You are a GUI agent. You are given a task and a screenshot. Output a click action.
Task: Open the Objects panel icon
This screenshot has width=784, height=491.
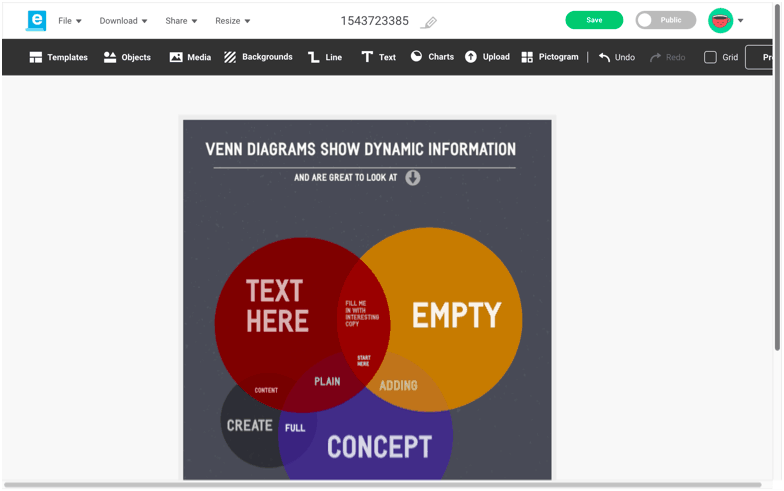(110, 57)
